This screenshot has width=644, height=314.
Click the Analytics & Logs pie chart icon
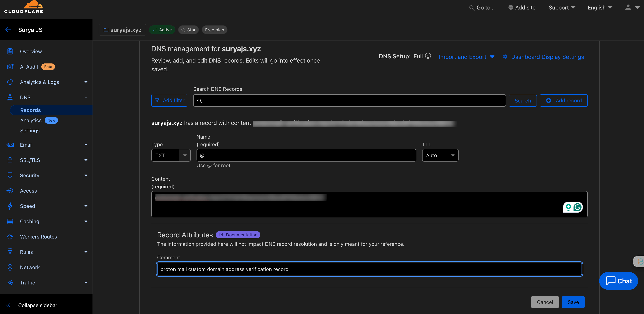pos(10,82)
